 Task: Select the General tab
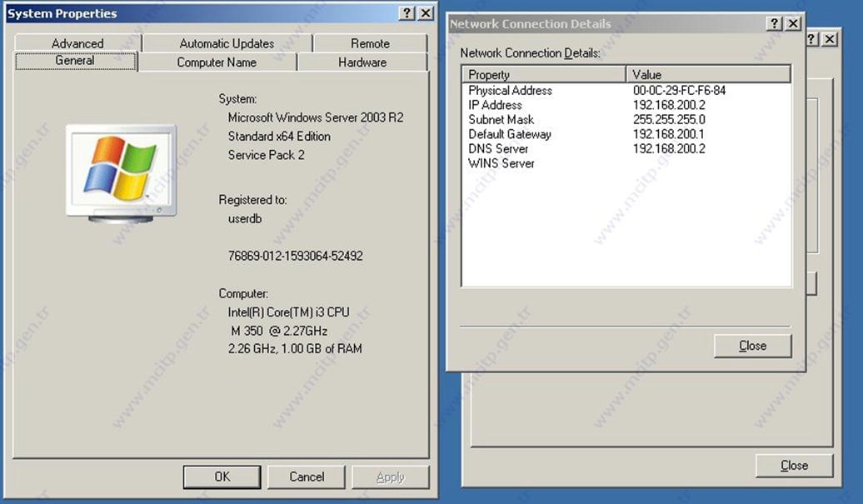[76, 61]
